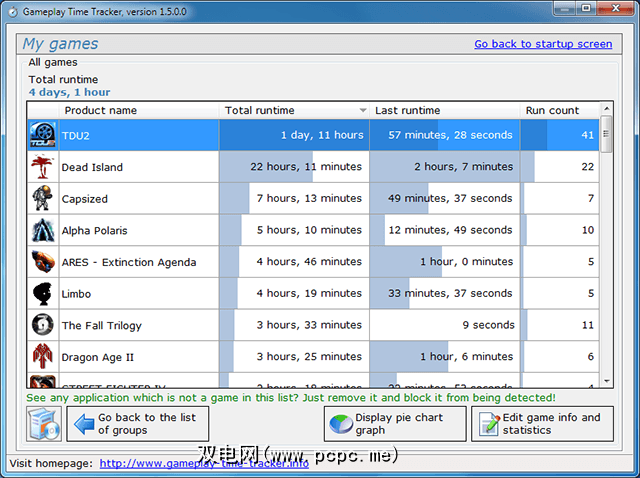The height and width of the screenshot is (478, 640).
Task: Select ARES - Extinction Agenda row
Action: point(313,261)
